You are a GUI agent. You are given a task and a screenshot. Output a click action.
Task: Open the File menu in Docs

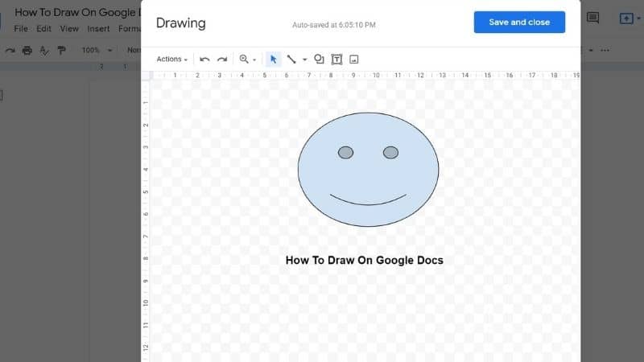[21, 29]
